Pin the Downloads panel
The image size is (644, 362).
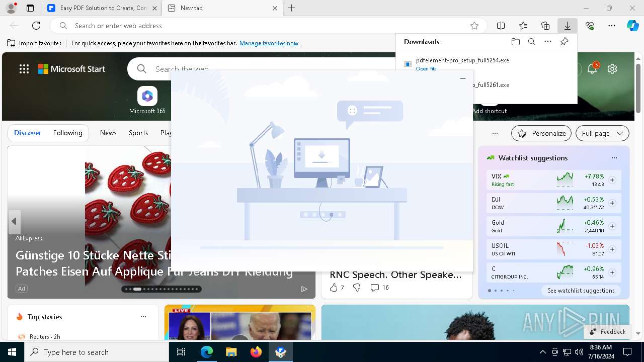(564, 42)
